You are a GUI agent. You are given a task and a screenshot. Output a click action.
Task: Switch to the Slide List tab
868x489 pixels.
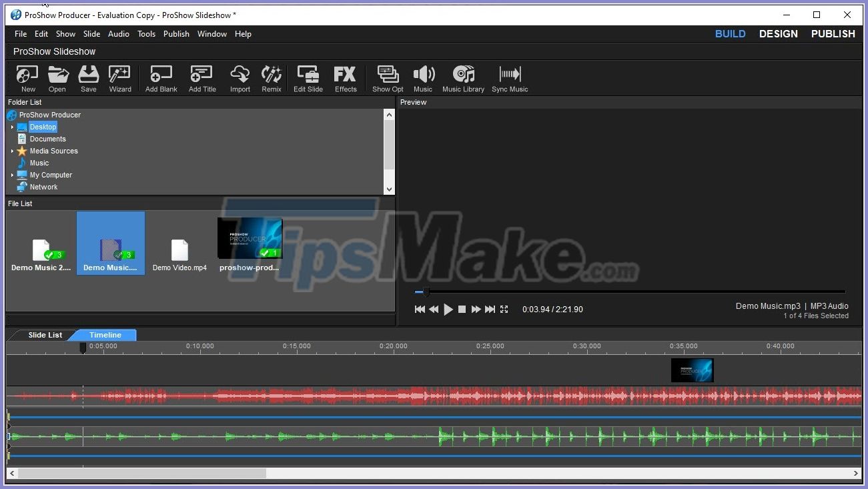(45, 334)
